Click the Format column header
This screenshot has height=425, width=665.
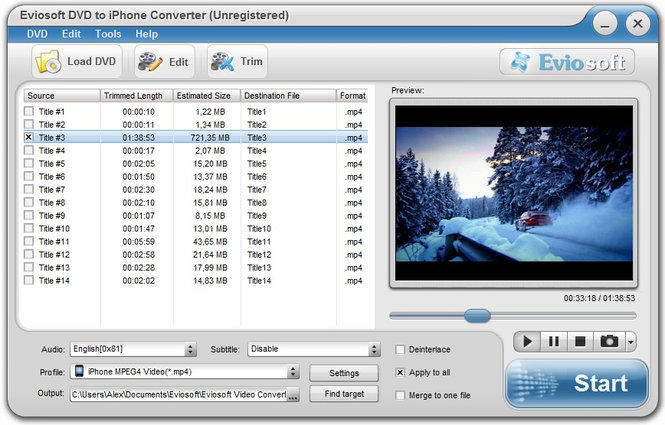(x=352, y=95)
